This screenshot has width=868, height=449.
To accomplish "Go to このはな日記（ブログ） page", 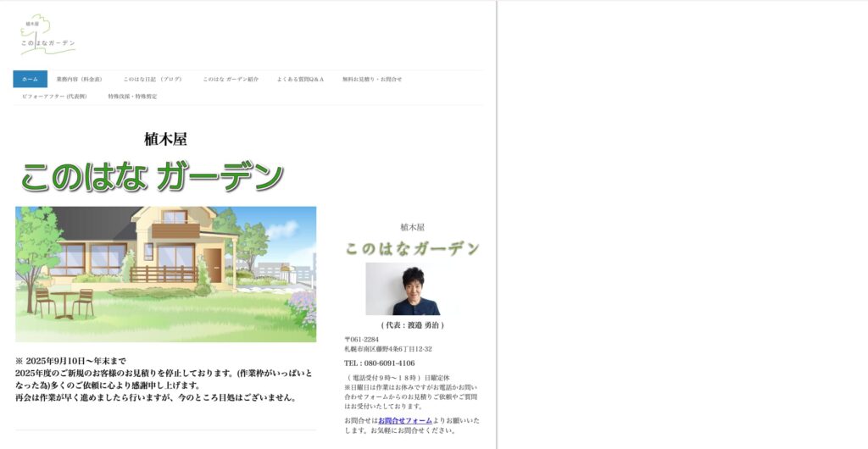I will pos(153,79).
